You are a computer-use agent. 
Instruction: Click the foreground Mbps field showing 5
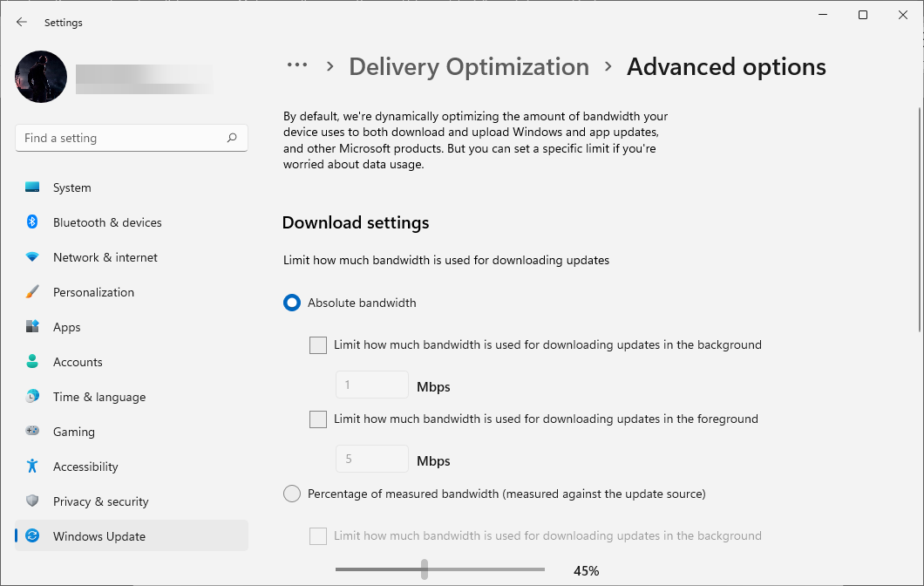click(372, 459)
